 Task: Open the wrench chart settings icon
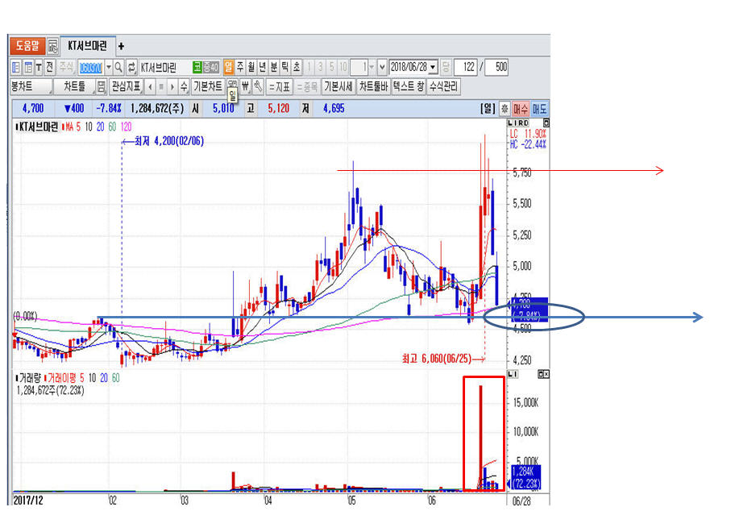point(258,86)
